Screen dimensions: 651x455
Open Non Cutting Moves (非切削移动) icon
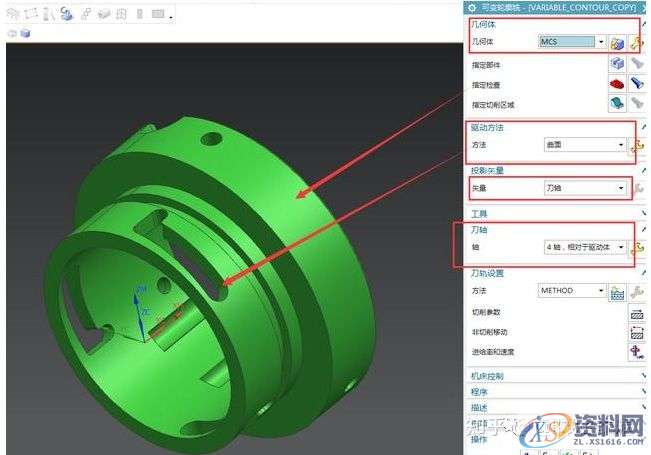[x=636, y=332]
